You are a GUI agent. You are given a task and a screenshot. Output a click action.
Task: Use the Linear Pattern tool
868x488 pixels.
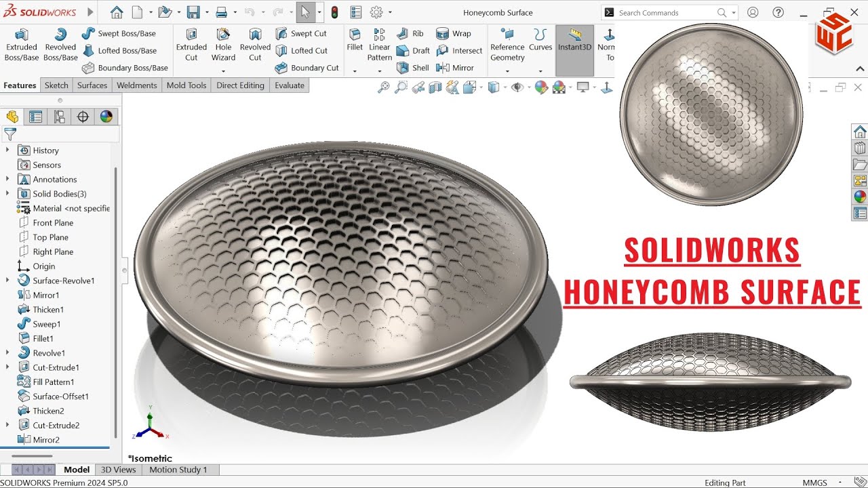380,45
